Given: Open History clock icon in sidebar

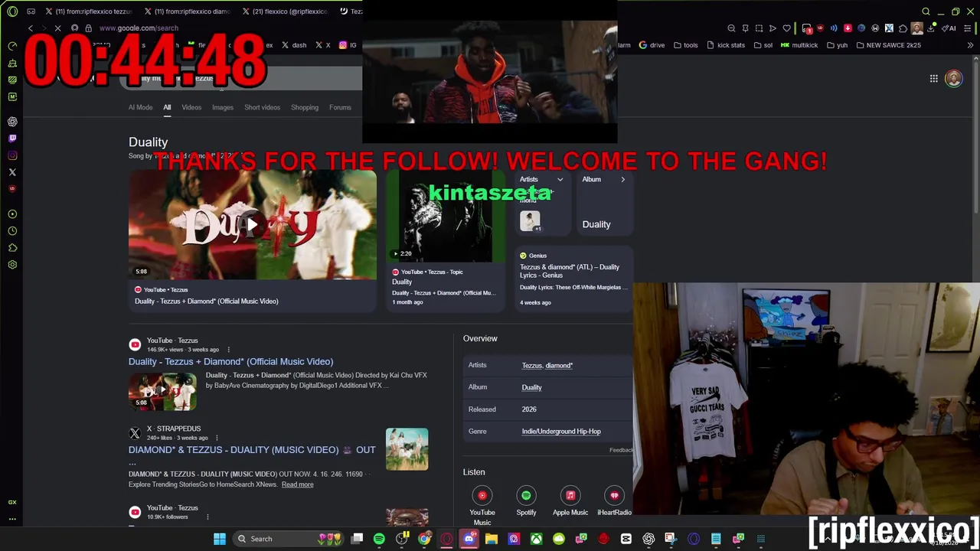Looking at the screenshot, I should point(12,231).
